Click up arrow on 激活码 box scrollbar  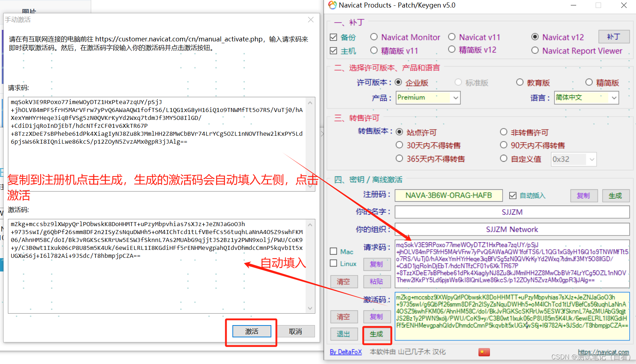(x=310, y=225)
